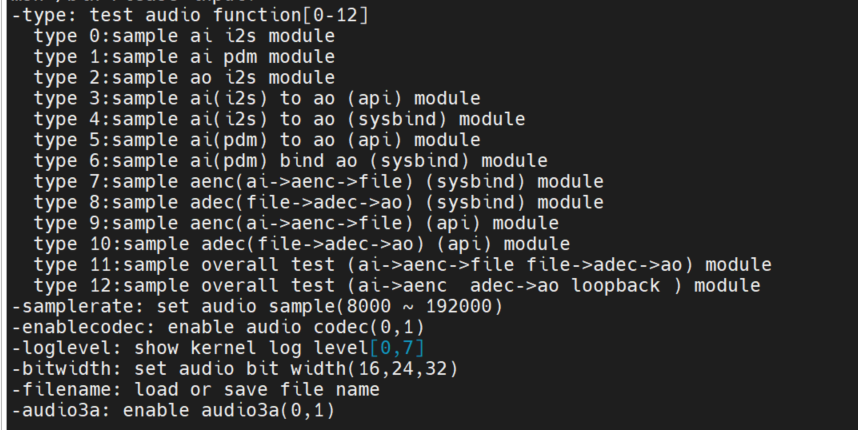Click the type 5 ai(pdm) api line
The image size is (858, 430).
[x=256, y=140]
